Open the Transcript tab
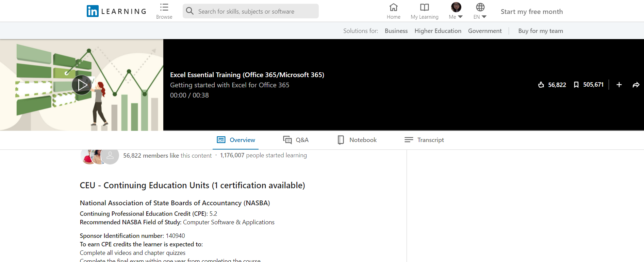Screen dimensions: 644x262 pos(424,140)
